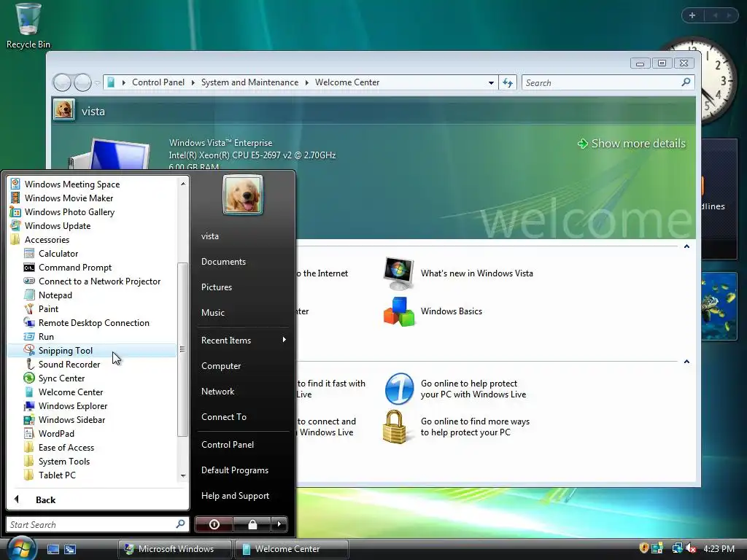747x560 pixels.
Task: Open shutdown options arrow menu
Action: [x=279, y=524]
